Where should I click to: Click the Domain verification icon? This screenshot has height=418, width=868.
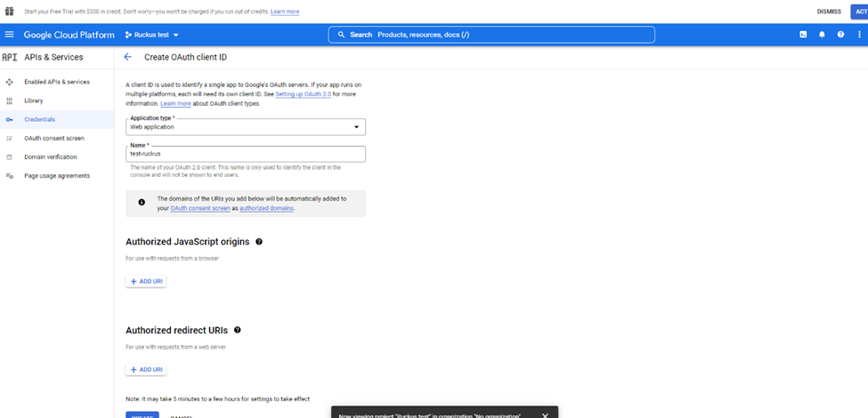click(9, 157)
